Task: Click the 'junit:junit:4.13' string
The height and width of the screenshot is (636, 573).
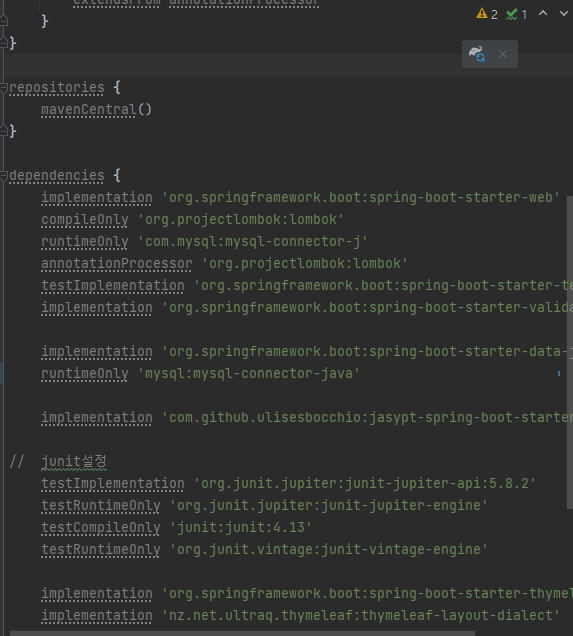Action: click(241, 527)
